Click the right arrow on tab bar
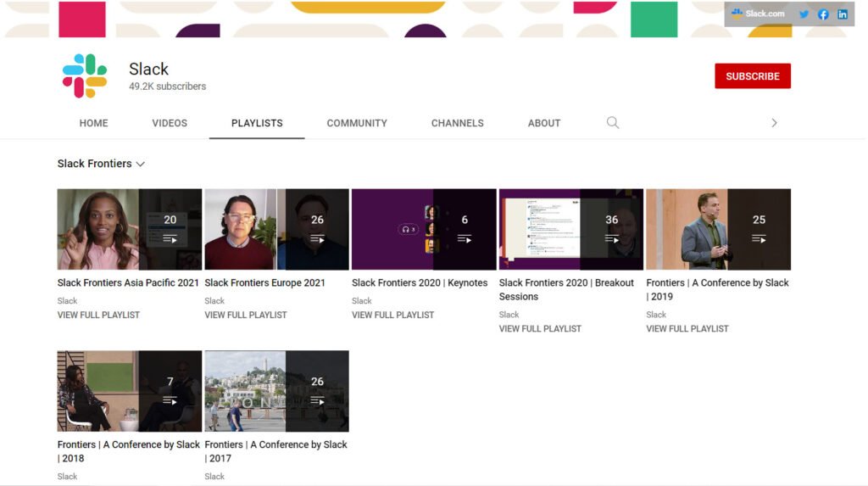Image resolution: width=868 pixels, height=486 pixels. pos(774,123)
